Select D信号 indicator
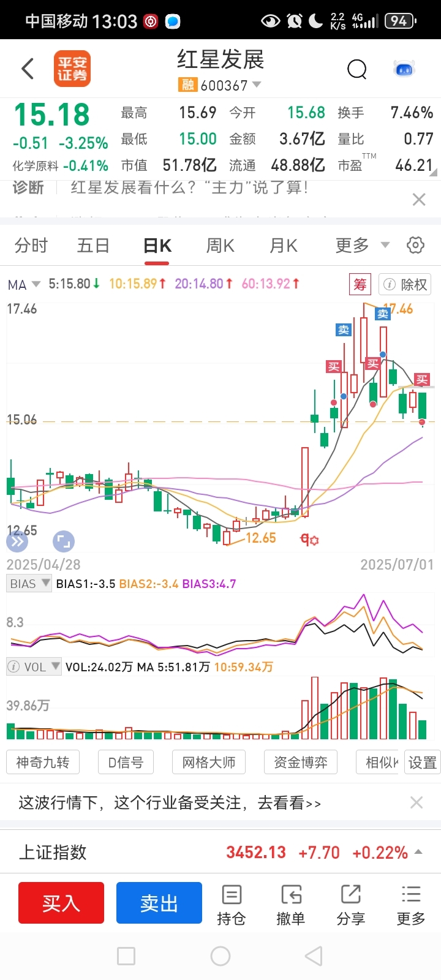This screenshot has width=441, height=980. tap(126, 763)
